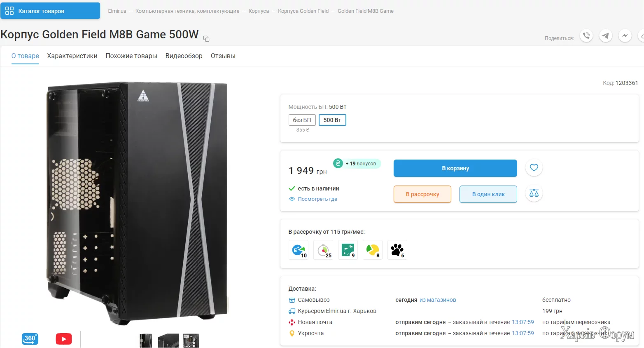Viewport: 644px width, 348px height.
Task: Open the 360° product view
Action: pyautogui.click(x=30, y=339)
